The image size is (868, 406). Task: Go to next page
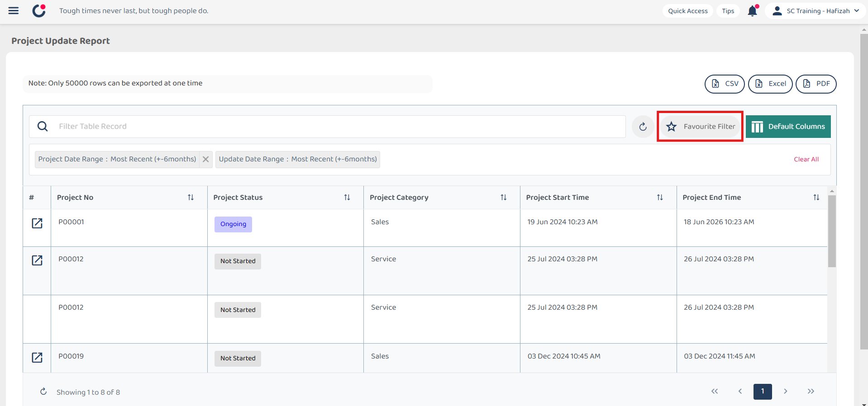786,392
